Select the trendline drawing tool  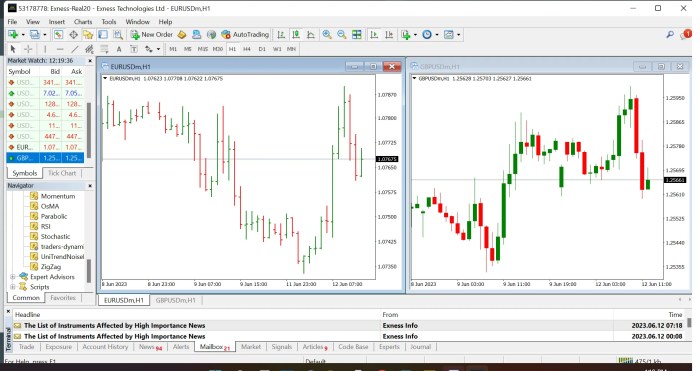click(75, 49)
